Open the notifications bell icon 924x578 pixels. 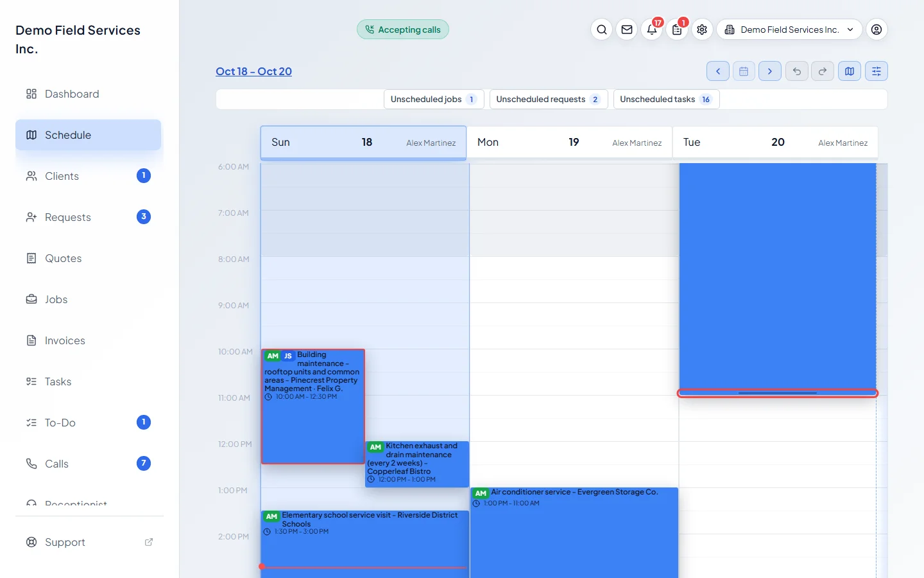tap(652, 30)
